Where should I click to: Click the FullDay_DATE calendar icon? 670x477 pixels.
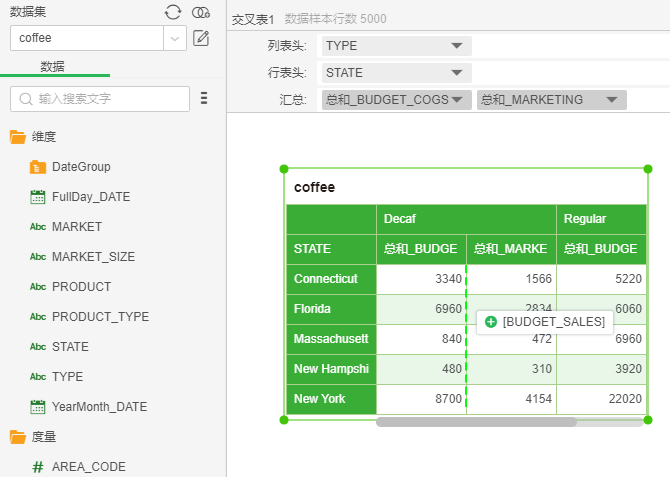[38, 197]
